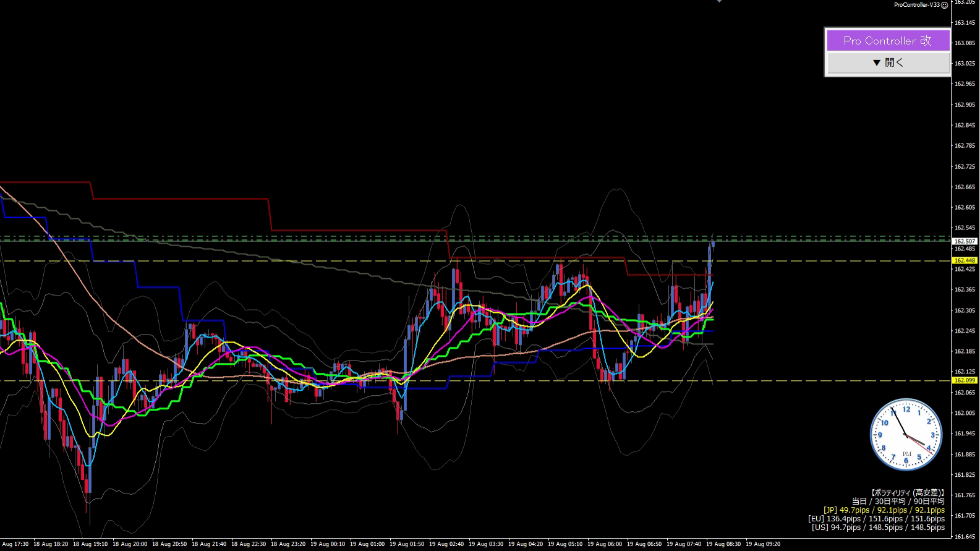This screenshot has width=980, height=551.
Task: Click the 19 Aug 00:10 time axis label
Action: [328, 544]
